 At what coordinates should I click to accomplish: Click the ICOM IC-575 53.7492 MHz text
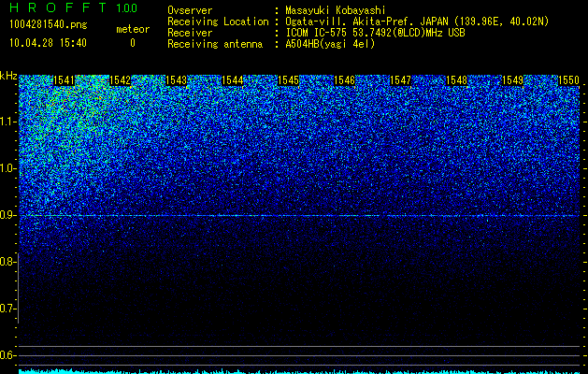click(x=375, y=33)
